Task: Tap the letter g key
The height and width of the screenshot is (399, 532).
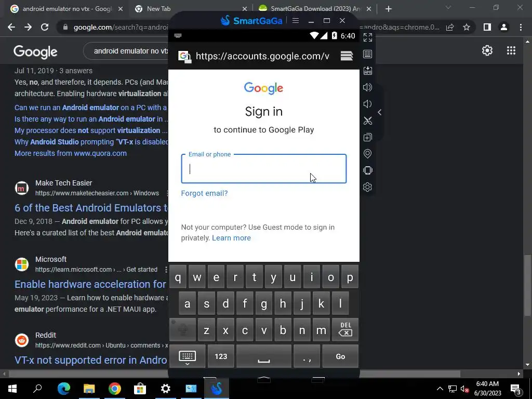Action: coord(263,303)
